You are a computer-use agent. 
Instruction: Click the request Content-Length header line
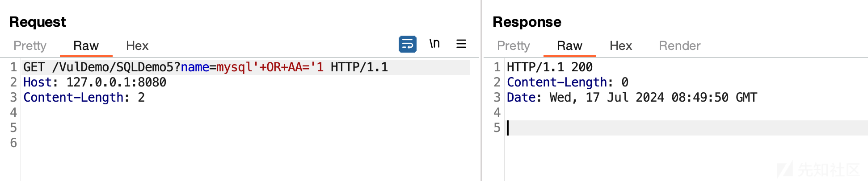[x=84, y=98]
